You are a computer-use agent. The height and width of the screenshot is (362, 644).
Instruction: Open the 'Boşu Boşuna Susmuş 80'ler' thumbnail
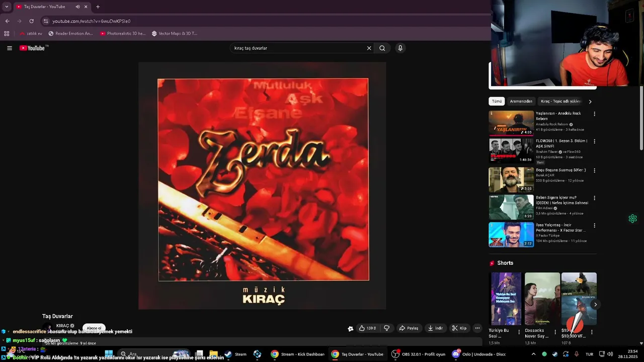511,180
